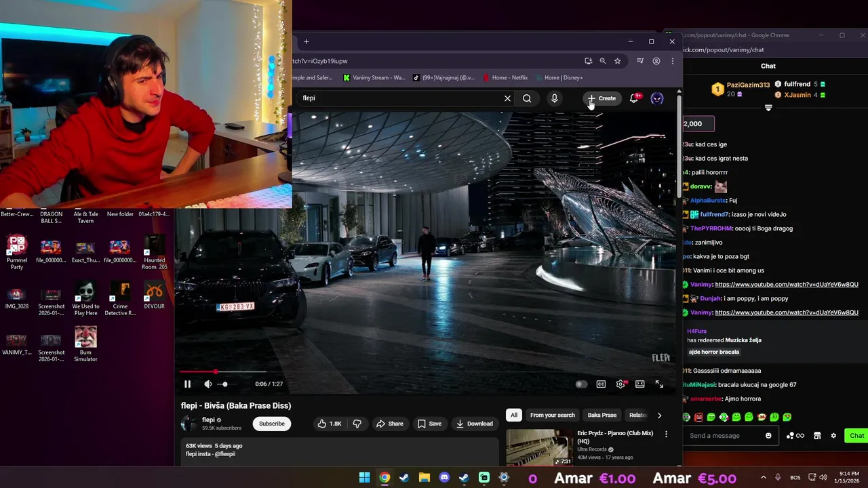Open the Windows Start menu
This screenshot has height=488, width=868.
364,478
